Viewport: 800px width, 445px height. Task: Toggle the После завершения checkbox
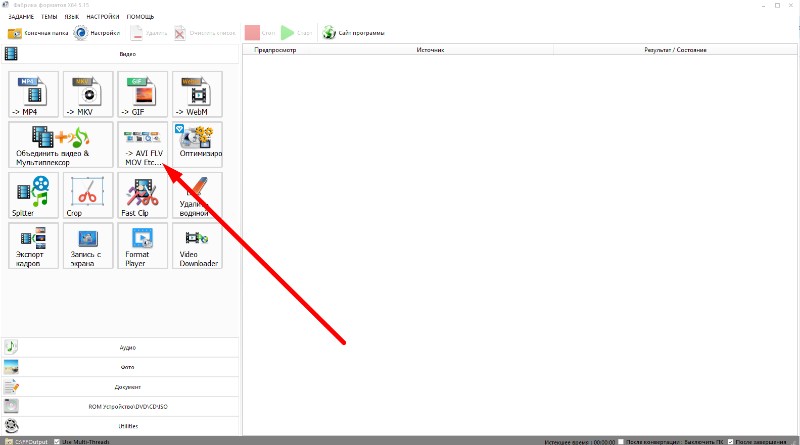731,441
